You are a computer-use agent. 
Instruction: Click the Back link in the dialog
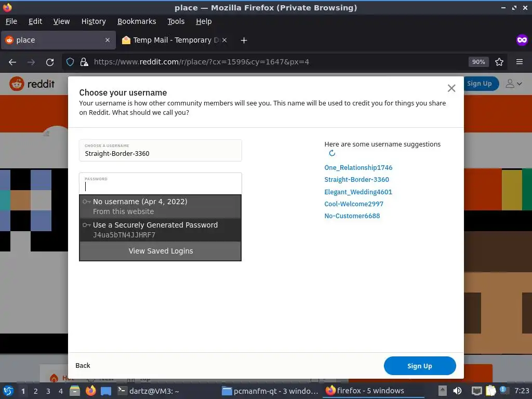click(83, 365)
